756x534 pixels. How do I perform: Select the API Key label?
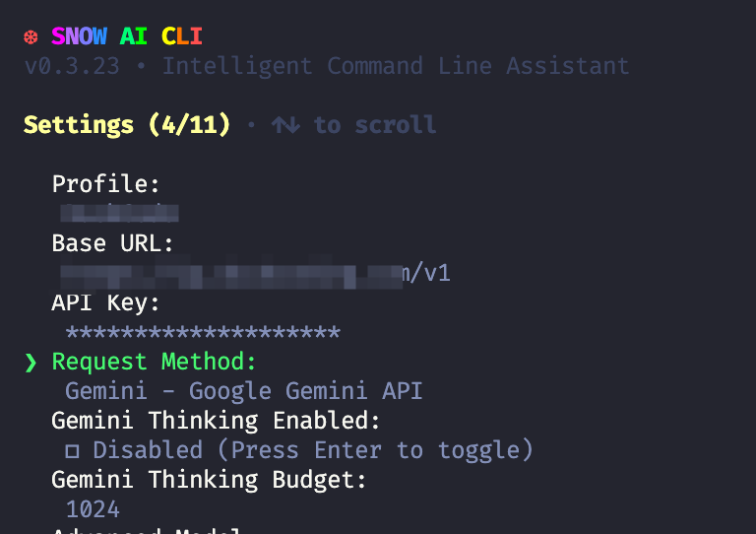click(105, 302)
